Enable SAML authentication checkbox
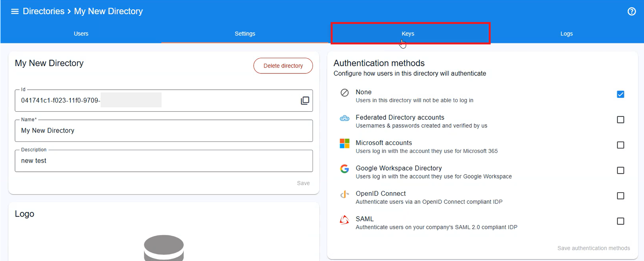Viewport: 644px width, 261px height. pyautogui.click(x=620, y=221)
